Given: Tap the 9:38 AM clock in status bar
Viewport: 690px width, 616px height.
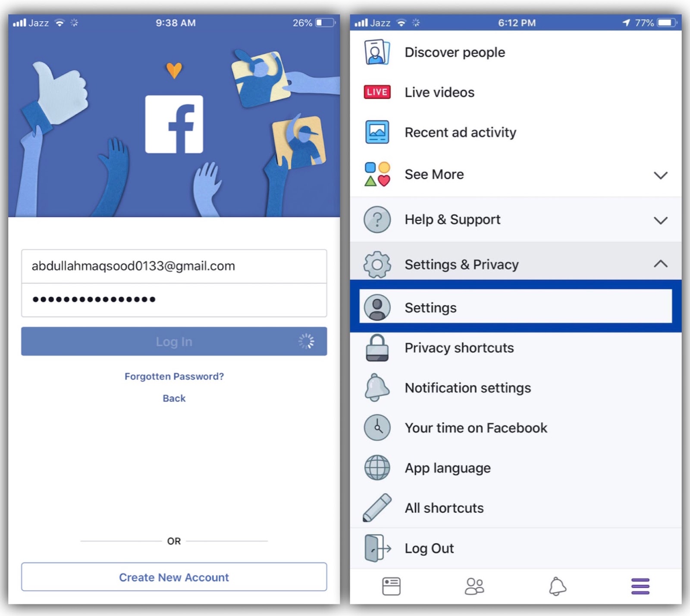Looking at the screenshot, I should 176,23.
